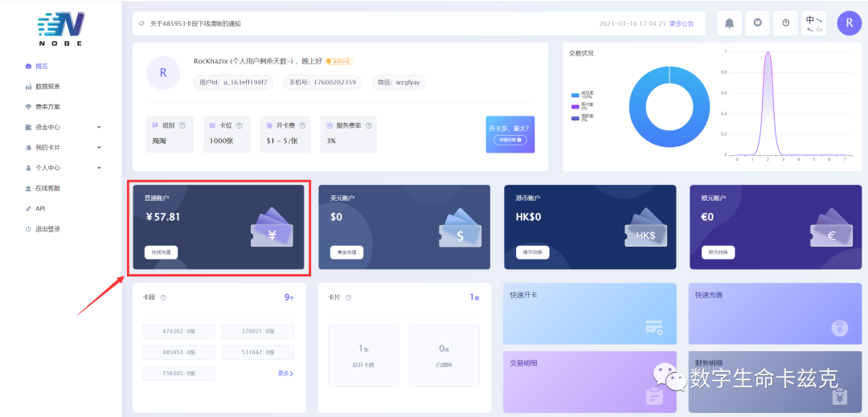Click 更多公告 for more announcements
Image resolution: width=868 pixels, height=417 pixels.
pyautogui.click(x=681, y=24)
